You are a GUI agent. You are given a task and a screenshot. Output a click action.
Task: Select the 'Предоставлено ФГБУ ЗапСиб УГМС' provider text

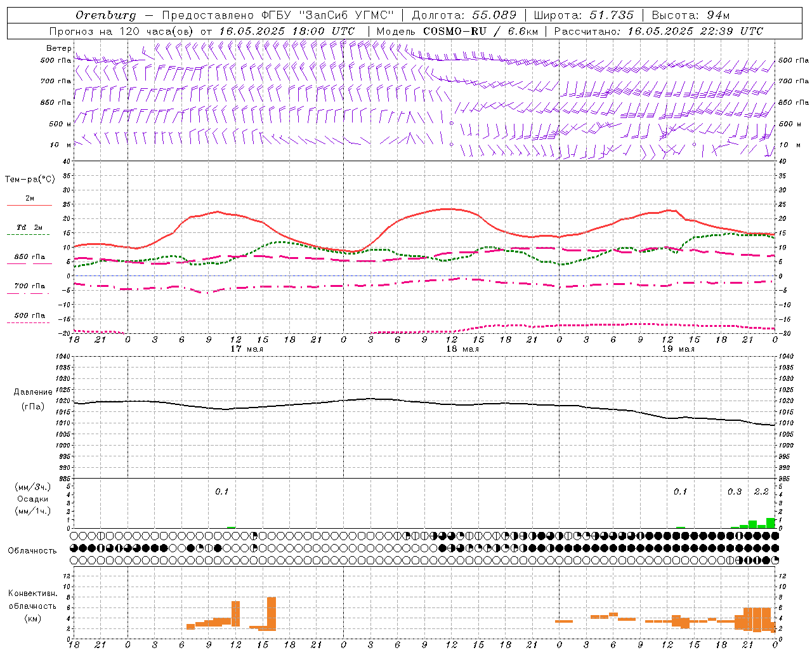click(278, 15)
